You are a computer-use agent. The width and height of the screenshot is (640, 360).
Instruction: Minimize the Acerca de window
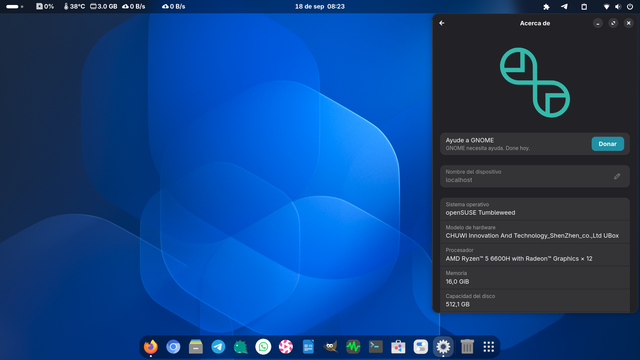598,23
